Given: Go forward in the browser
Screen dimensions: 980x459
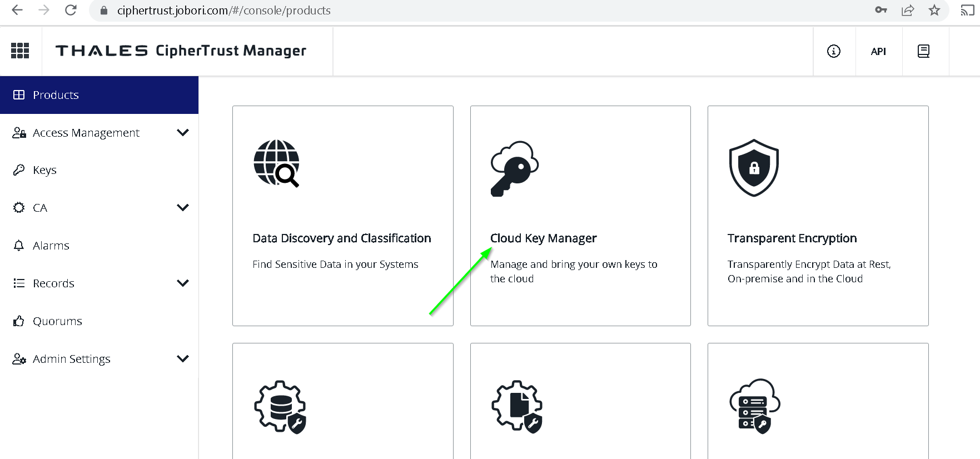Looking at the screenshot, I should coord(44,10).
